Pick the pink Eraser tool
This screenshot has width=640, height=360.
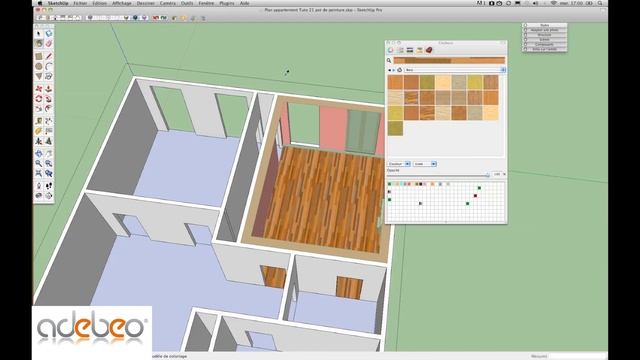pyautogui.click(x=49, y=44)
